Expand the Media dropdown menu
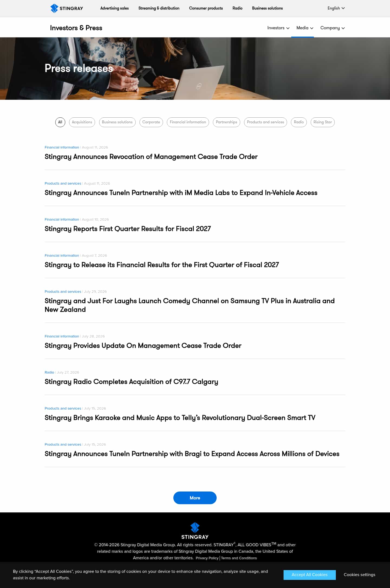The width and height of the screenshot is (390, 588). (x=305, y=28)
